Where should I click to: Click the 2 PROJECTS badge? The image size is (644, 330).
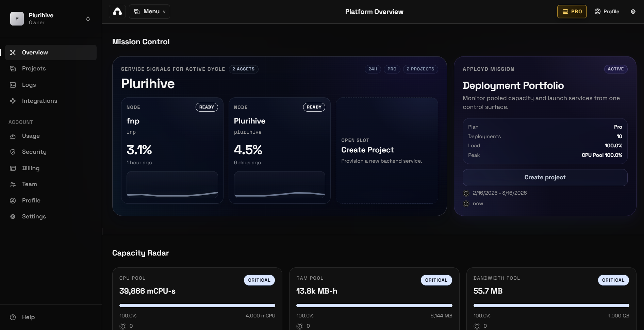pyautogui.click(x=420, y=69)
